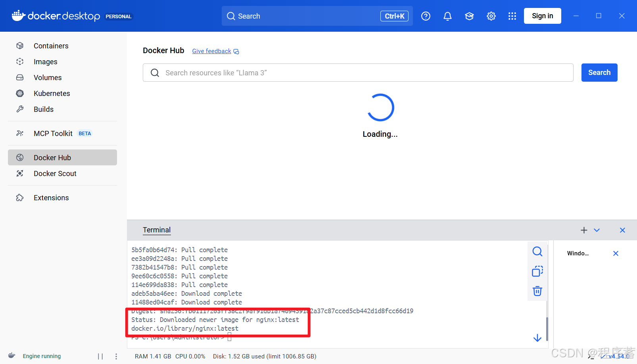This screenshot has height=364, width=637.
Task: Maximize the Docker Desktop window
Action: pyautogui.click(x=599, y=16)
